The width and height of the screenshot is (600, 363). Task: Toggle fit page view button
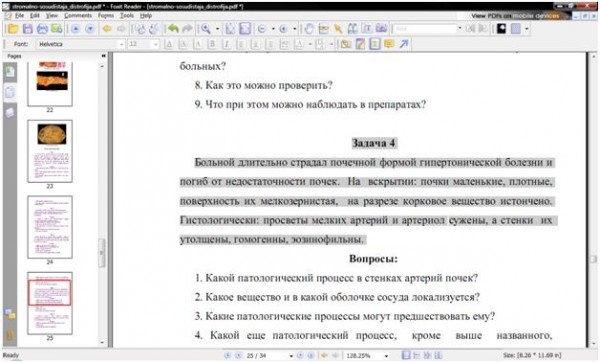point(230,29)
